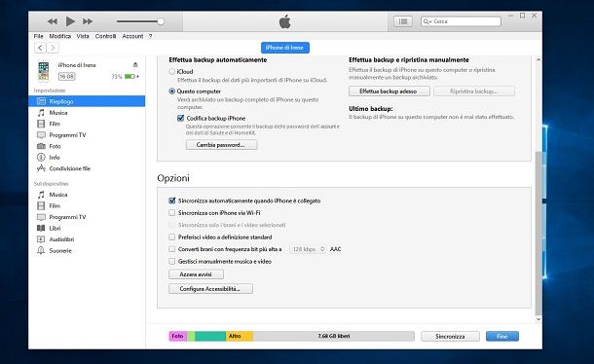
Task: Click the iPhone di Irene tab button
Action: pos(285,48)
